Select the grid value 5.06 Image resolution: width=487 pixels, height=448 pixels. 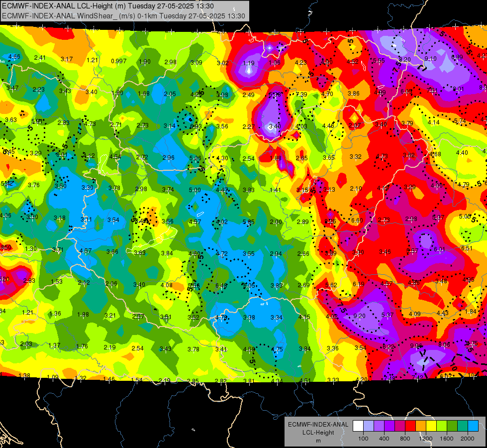point(195,158)
